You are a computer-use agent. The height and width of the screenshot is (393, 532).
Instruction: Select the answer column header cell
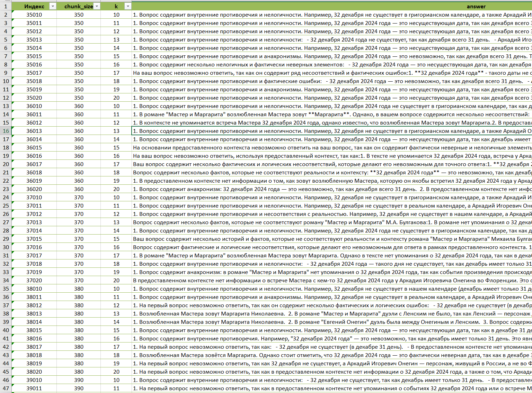pyautogui.click(x=332, y=6)
